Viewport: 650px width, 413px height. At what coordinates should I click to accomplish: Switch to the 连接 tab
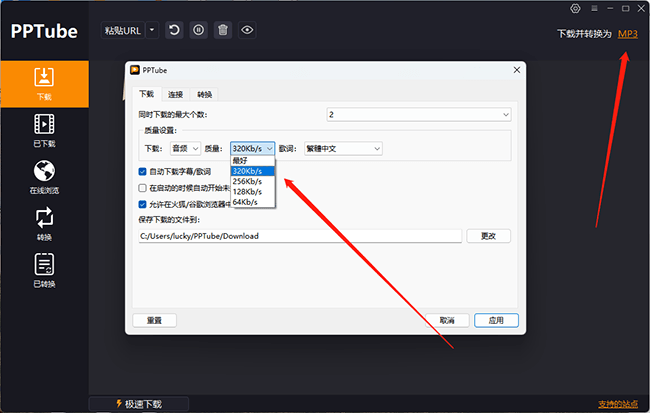(x=175, y=95)
